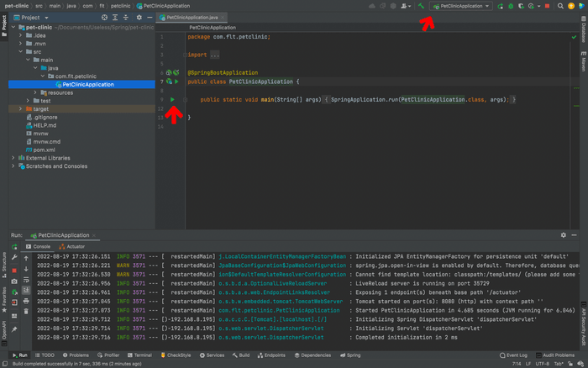The height and width of the screenshot is (368, 588).
Task: Open Run panel settings gear
Action: (564, 235)
